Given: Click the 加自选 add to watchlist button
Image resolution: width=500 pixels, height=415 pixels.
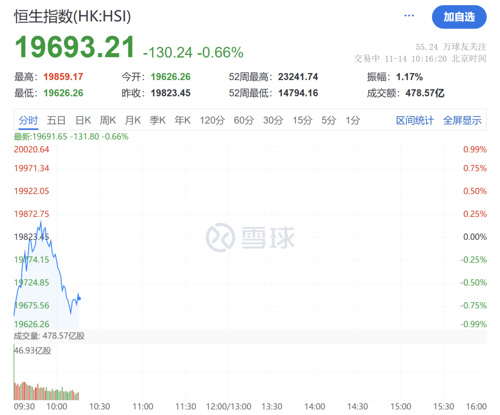Looking at the screenshot, I should click(x=459, y=17).
